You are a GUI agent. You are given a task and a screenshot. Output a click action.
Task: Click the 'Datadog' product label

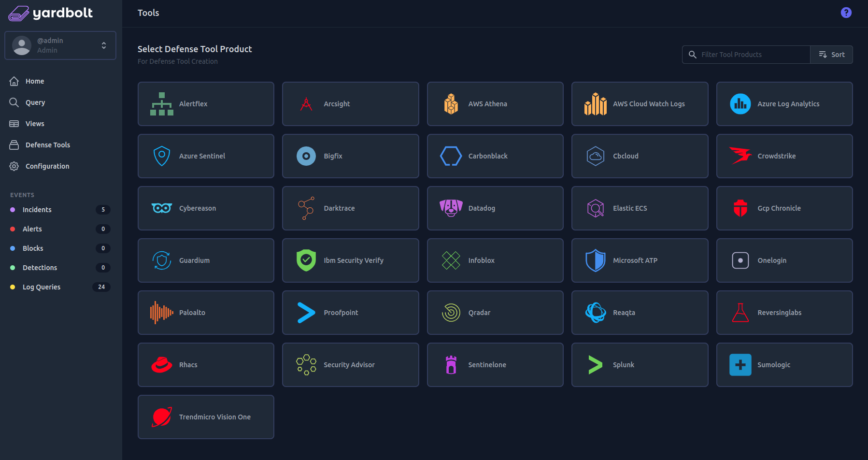coord(482,208)
